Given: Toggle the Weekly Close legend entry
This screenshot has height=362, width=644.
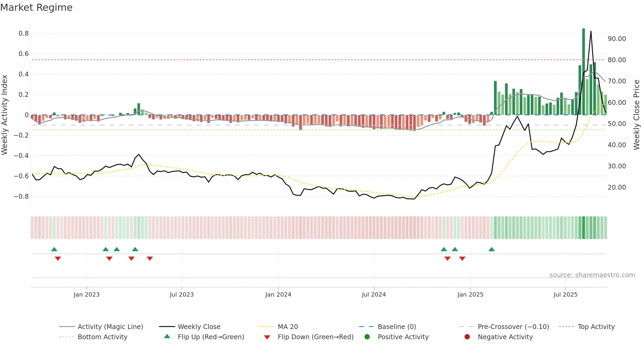Looking at the screenshot, I should point(190,327).
